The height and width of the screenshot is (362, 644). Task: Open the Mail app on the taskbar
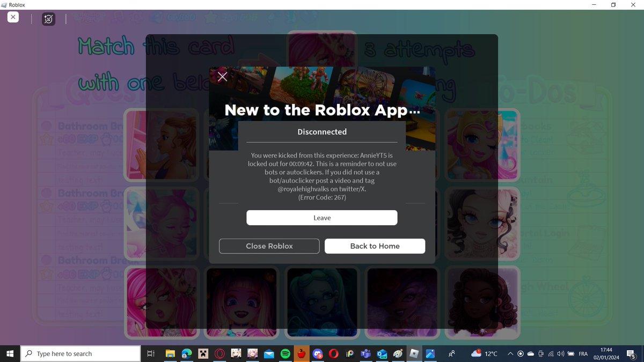pos(269,353)
